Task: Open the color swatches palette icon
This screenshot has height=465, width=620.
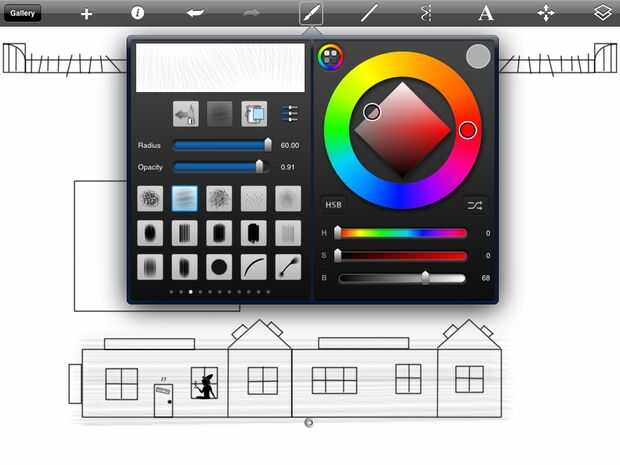Action: pos(330,57)
